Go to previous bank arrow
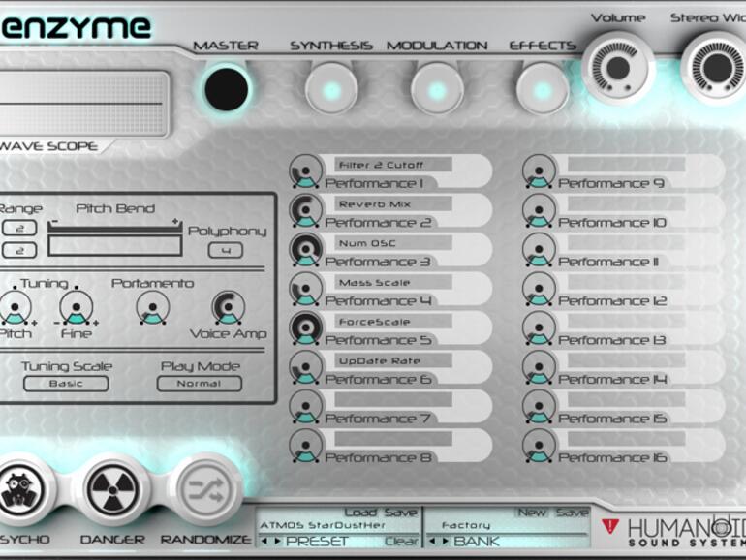Image resolution: width=746 pixels, height=560 pixels. (432, 541)
